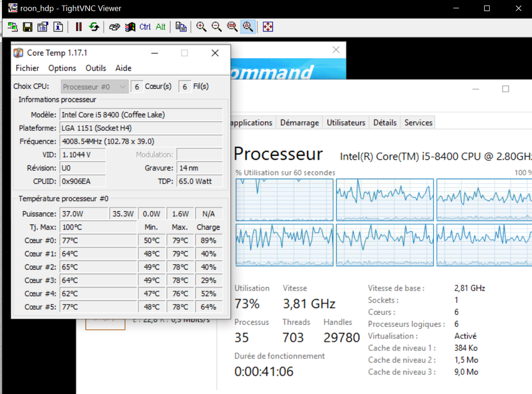Screen dimensions: 532x394
Task: Click the bottom left CPU core graph
Action: 284,245
